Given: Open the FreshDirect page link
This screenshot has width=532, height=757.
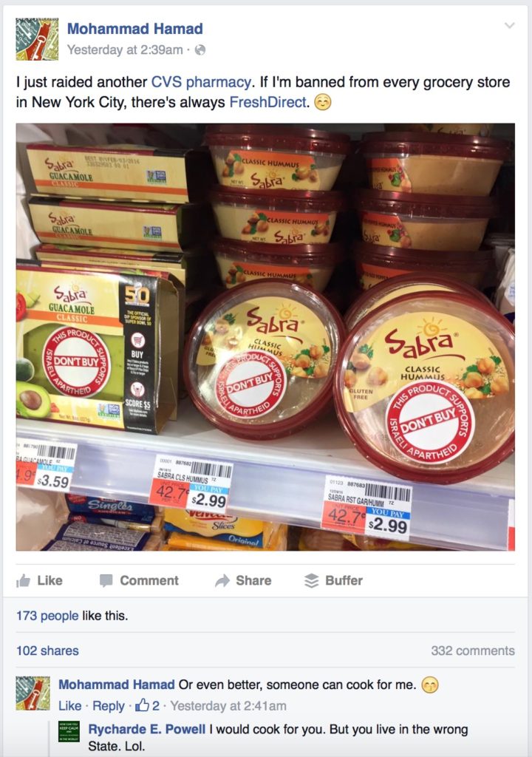Looking at the screenshot, I should [268, 102].
